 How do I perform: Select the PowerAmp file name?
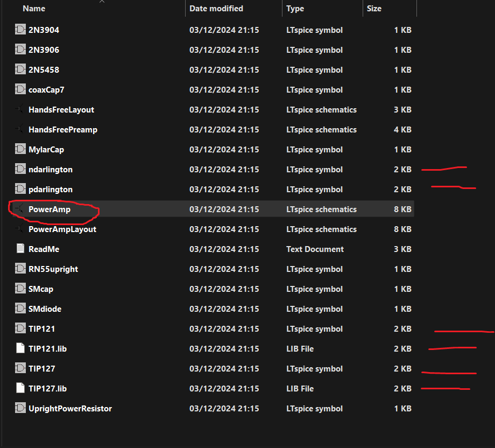click(49, 209)
